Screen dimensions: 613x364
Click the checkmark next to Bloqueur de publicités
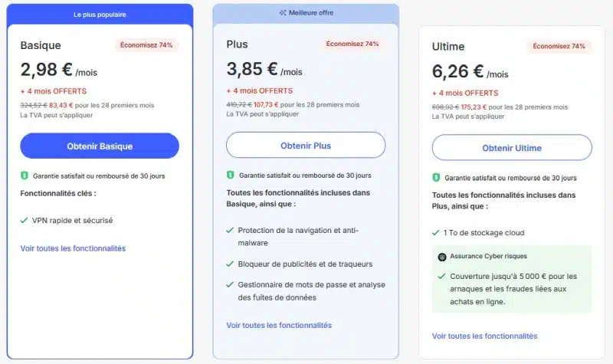click(230, 264)
